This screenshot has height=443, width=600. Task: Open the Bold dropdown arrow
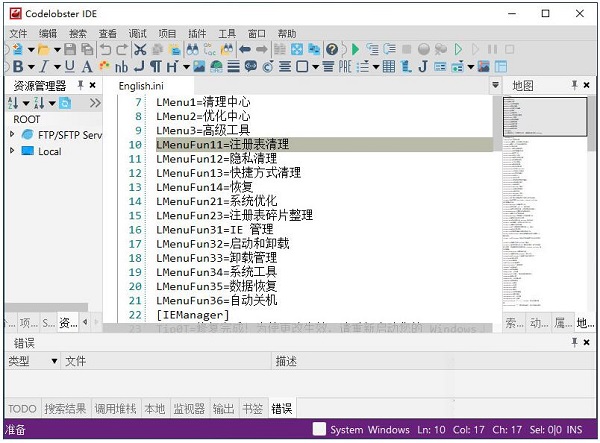tap(31, 67)
